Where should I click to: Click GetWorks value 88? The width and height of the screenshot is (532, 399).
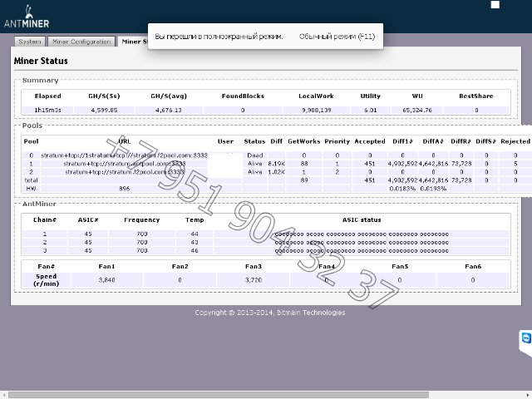coord(304,164)
